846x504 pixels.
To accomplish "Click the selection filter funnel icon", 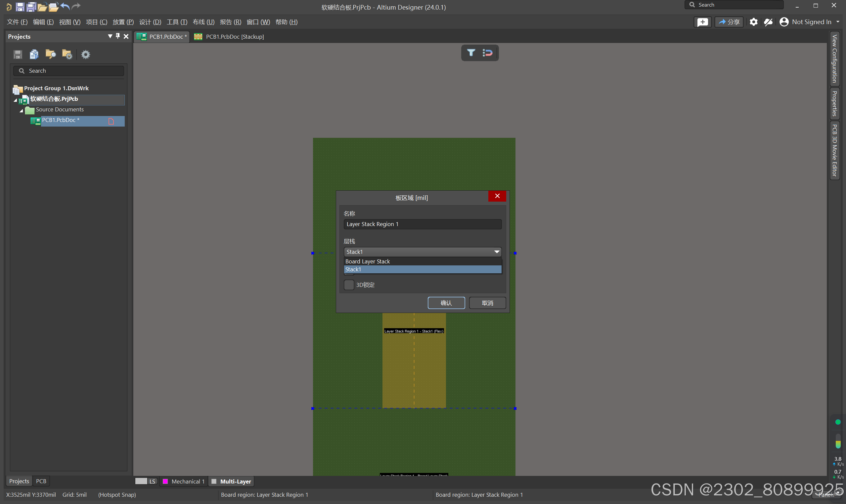I will pyautogui.click(x=471, y=53).
